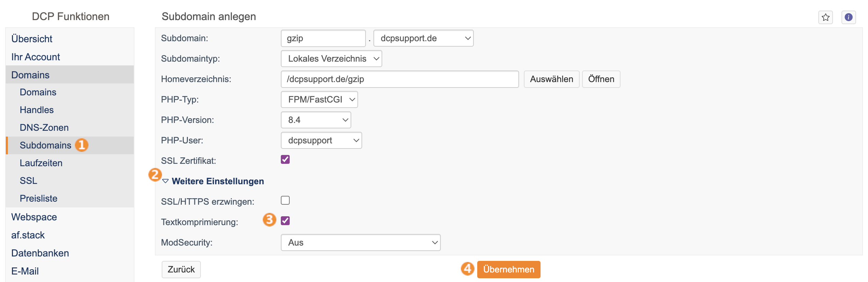The width and height of the screenshot is (868, 282).
Task: Open the info icon at top right
Action: 849,17
